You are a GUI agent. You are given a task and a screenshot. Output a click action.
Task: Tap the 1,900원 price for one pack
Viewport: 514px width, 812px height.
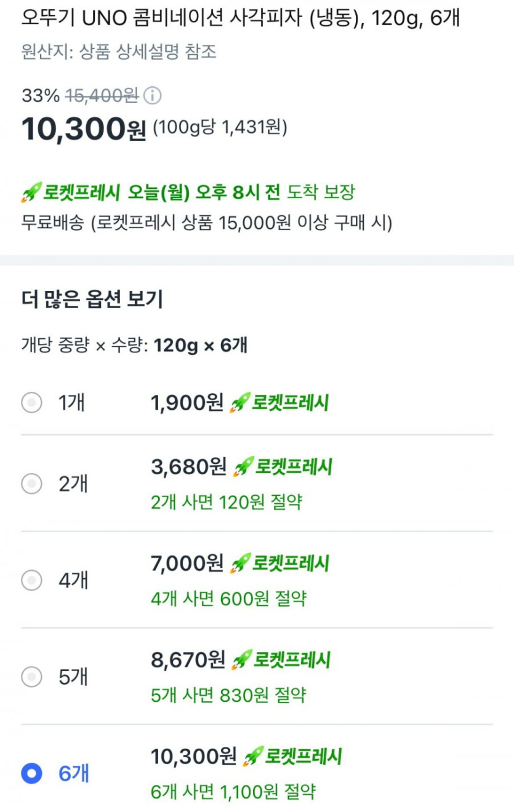187,403
